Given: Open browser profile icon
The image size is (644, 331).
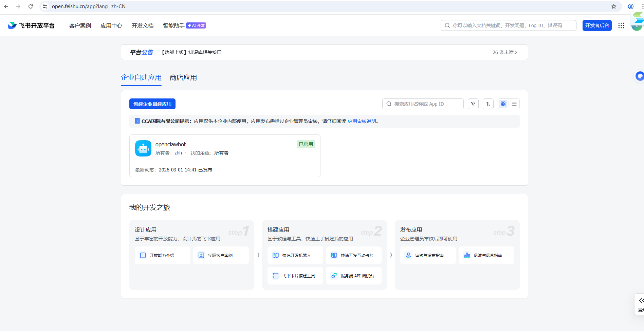Looking at the screenshot, I should coord(631,6).
